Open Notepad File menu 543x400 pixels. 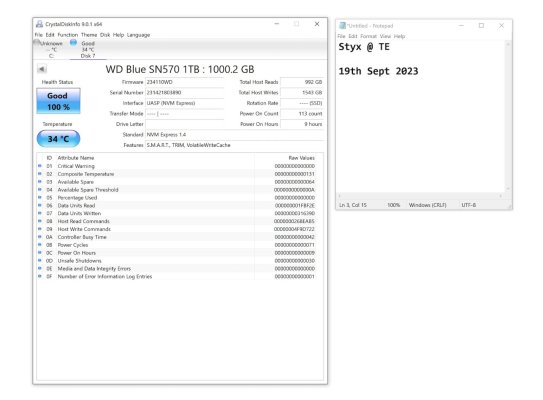tap(341, 36)
